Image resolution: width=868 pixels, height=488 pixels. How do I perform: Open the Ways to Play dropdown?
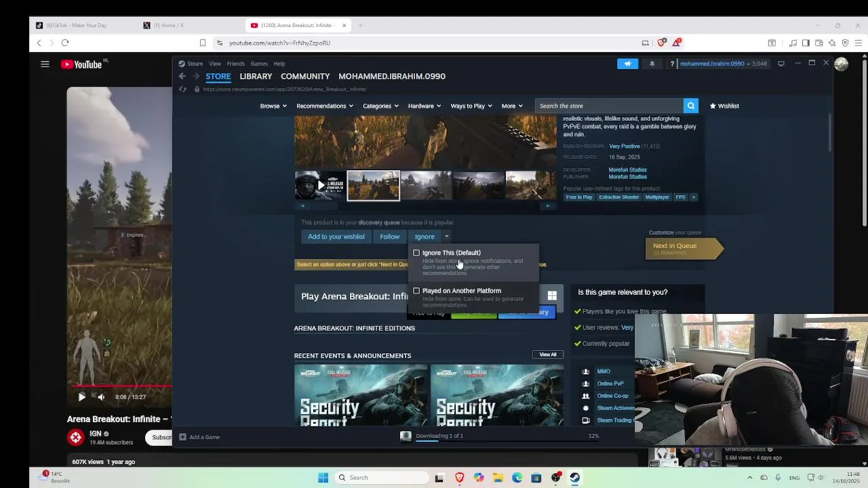pos(471,106)
